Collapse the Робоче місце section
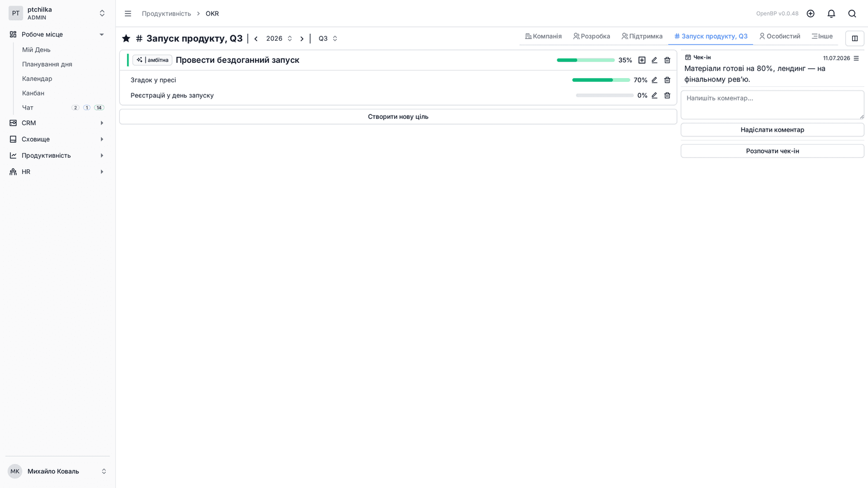Image resolution: width=868 pixels, height=488 pixels. pyautogui.click(x=58, y=34)
